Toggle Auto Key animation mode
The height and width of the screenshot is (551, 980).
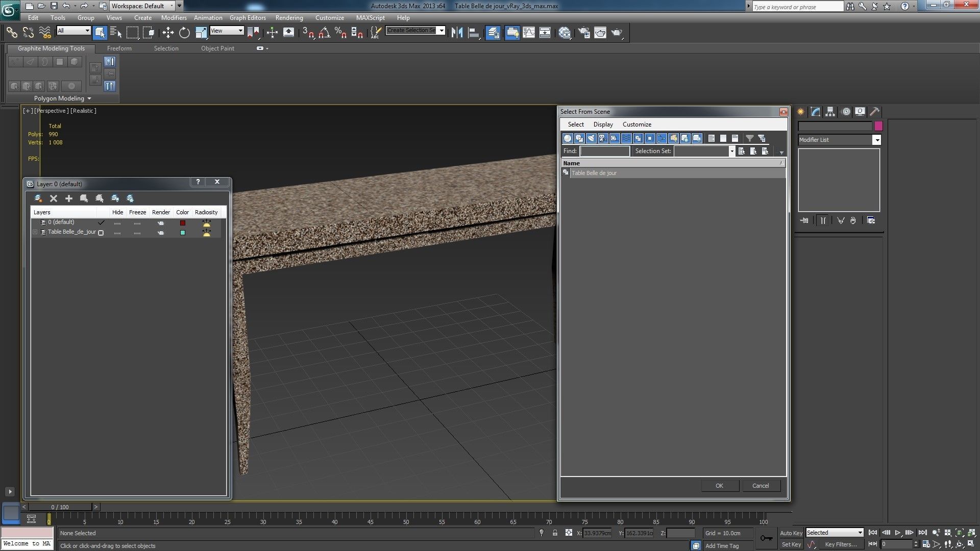(791, 533)
